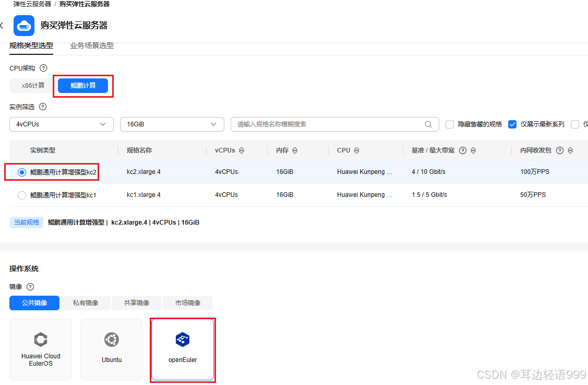Open the 4vCPUs dropdown

coord(62,124)
